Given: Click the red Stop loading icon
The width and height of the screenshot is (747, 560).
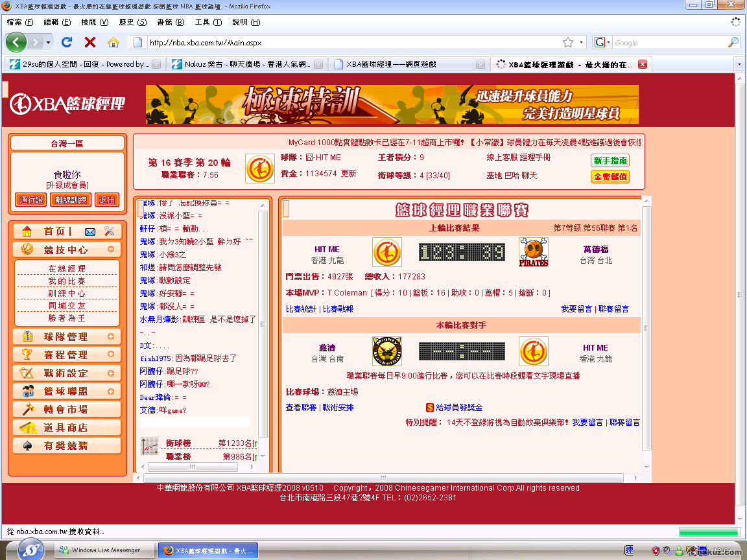Looking at the screenshot, I should 90,42.
